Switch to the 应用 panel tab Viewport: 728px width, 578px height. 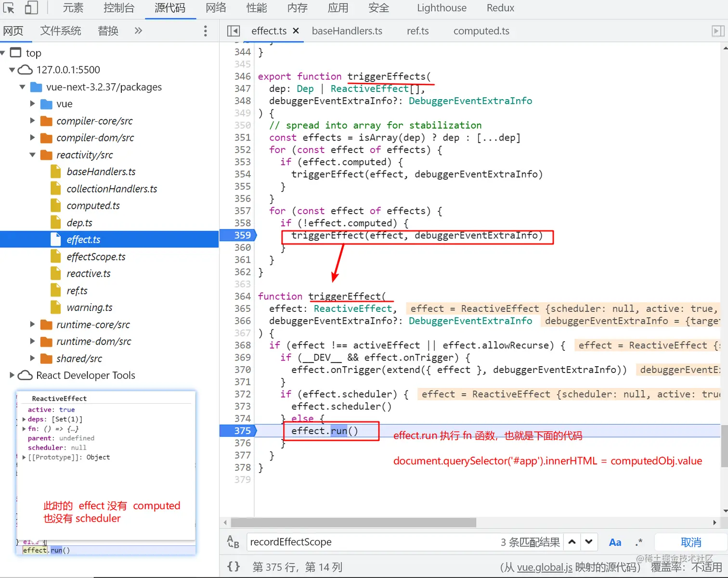tap(338, 8)
